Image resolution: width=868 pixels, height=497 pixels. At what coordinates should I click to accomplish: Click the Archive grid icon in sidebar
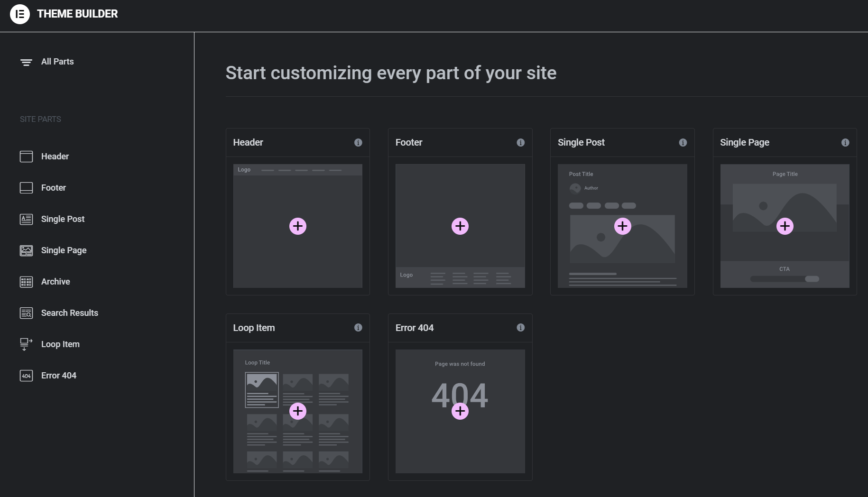coord(26,281)
